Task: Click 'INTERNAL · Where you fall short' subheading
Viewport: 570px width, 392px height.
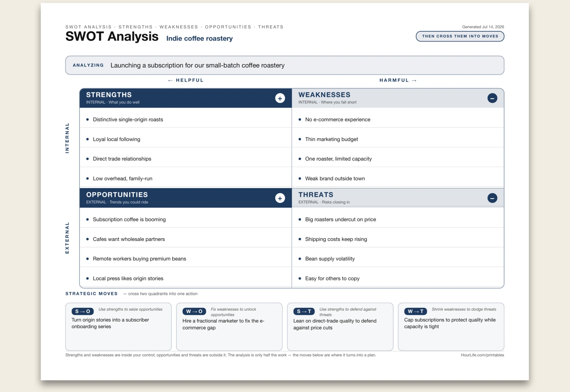Action: [x=327, y=102]
